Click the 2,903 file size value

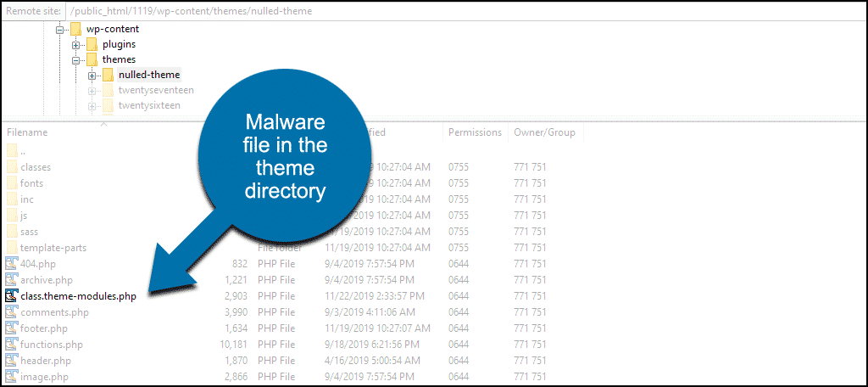(236, 296)
